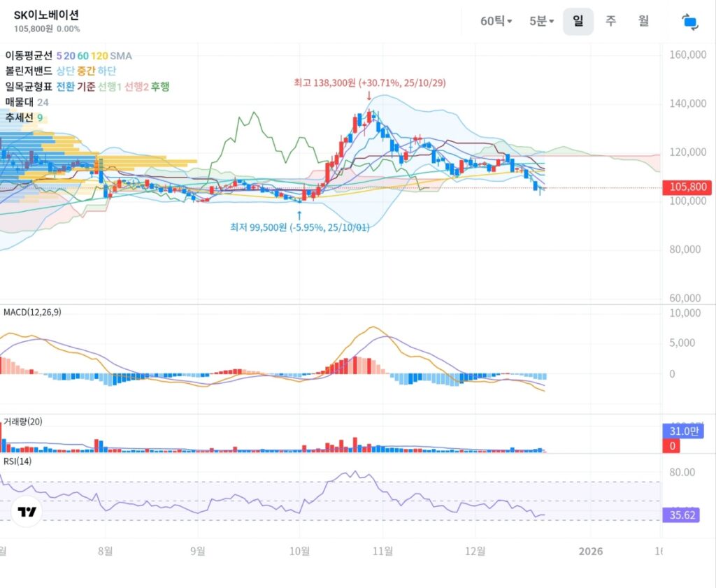The width and height of the screenshot is (716, 588).
Task: Click the SK이노베이션 stock title
Action: point(46,15)
